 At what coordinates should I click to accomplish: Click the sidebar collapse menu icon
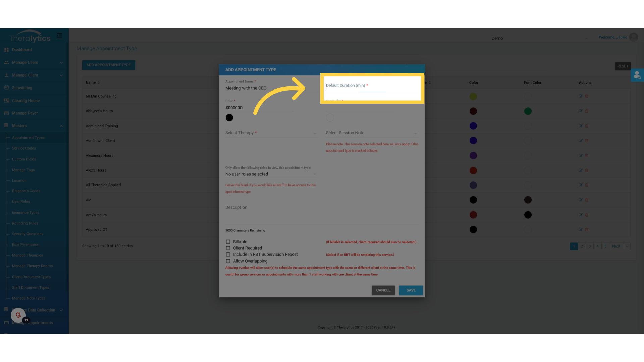pos(59,36)
